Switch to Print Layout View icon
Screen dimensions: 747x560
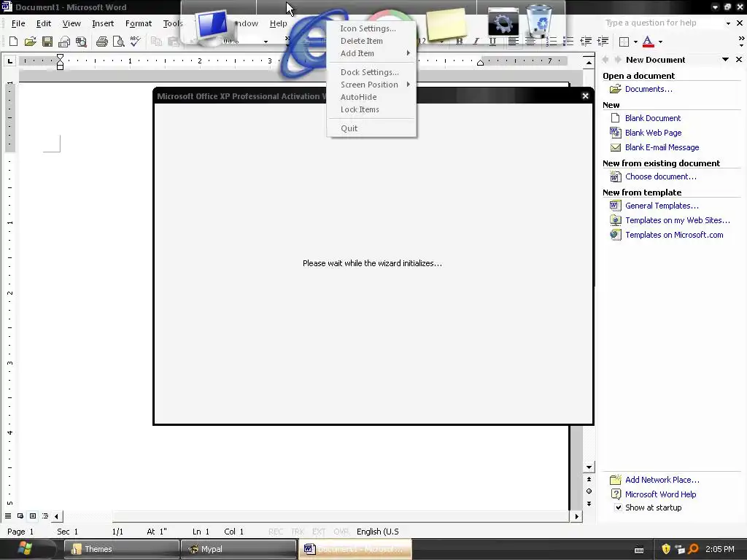pyautogui.click(x=32, y=516)
